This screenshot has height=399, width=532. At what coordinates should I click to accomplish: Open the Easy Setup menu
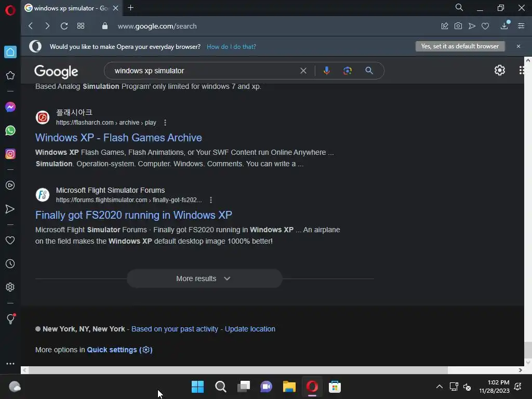click(x=521, y=26)
